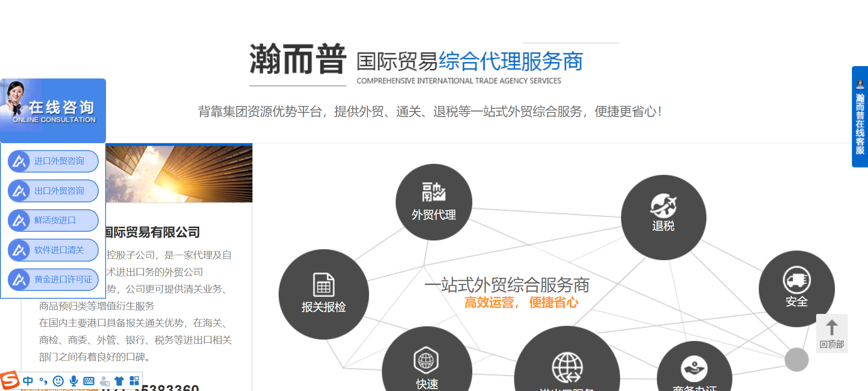
Task: Click the user account icon in Sogou bar
Action: [x=105, y=381]
